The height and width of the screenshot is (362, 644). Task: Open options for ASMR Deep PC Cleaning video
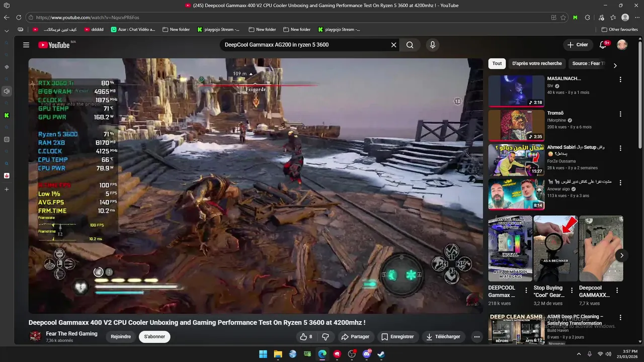click(x=620, y=318)
